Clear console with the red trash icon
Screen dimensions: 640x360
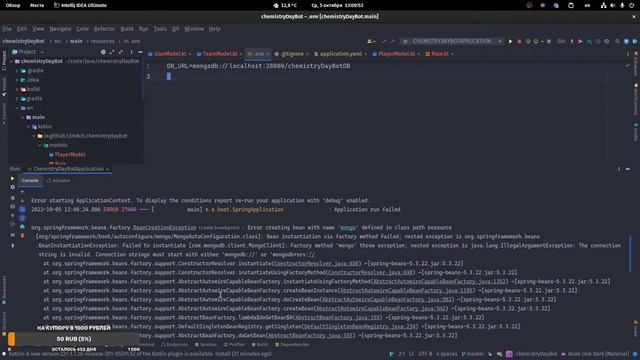coord(22,236)
